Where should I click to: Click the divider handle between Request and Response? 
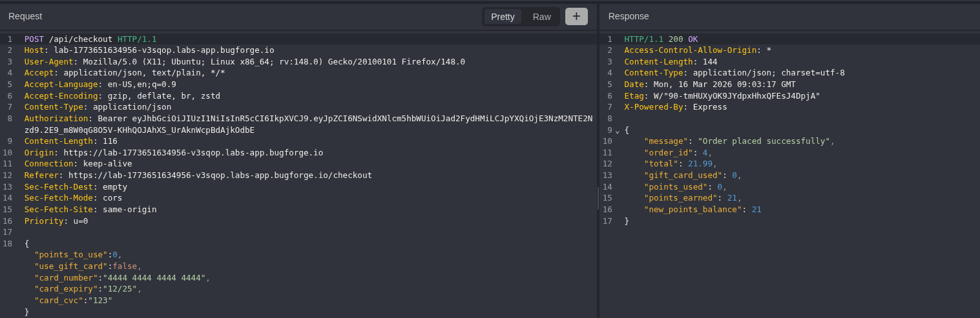(598, 198)
